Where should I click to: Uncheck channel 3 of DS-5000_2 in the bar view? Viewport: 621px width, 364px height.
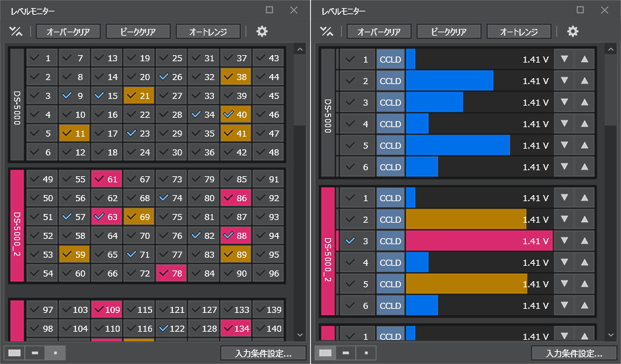click(x=350, y=241)
